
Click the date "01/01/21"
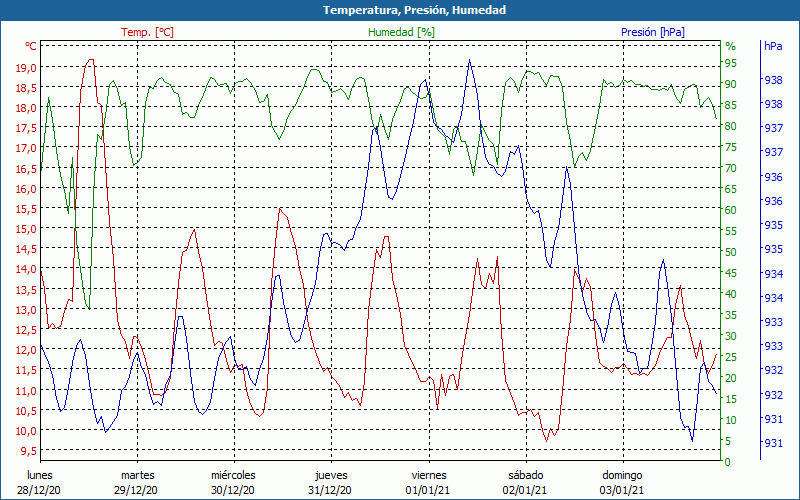click(x=428, y=490)
